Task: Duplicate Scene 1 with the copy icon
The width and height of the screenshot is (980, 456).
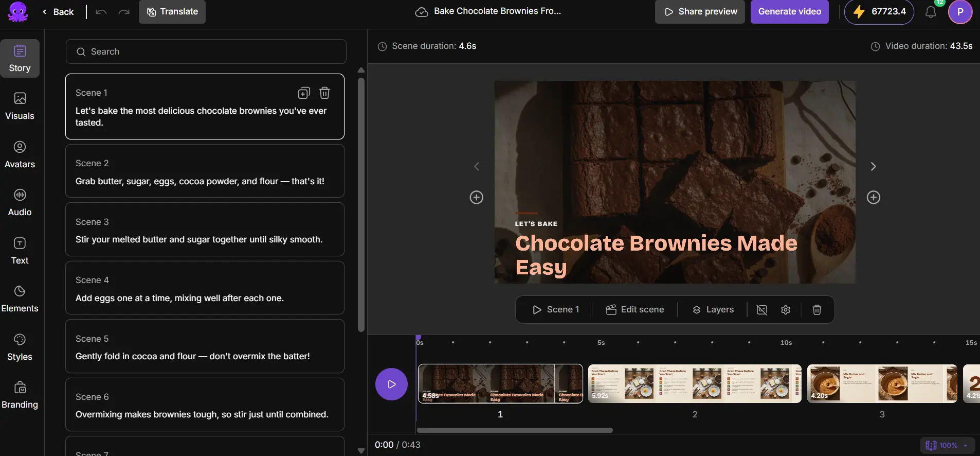Action: tap(304, 93)
